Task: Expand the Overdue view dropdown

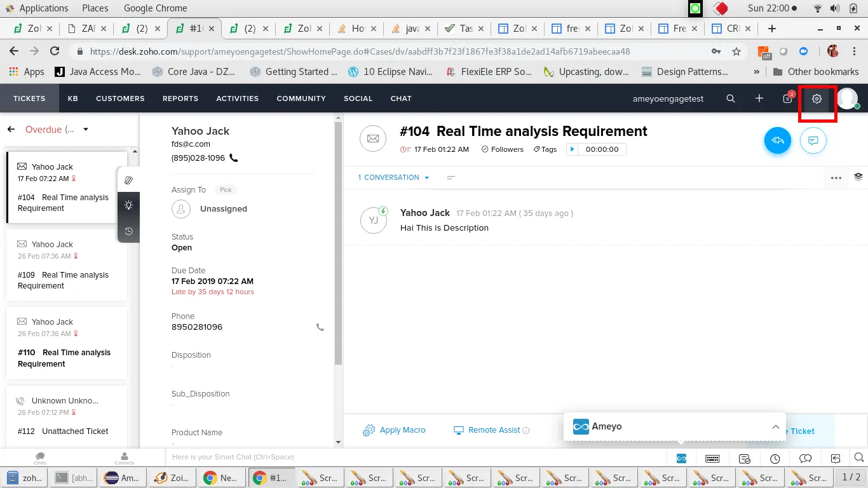Action: click(86, 130)
